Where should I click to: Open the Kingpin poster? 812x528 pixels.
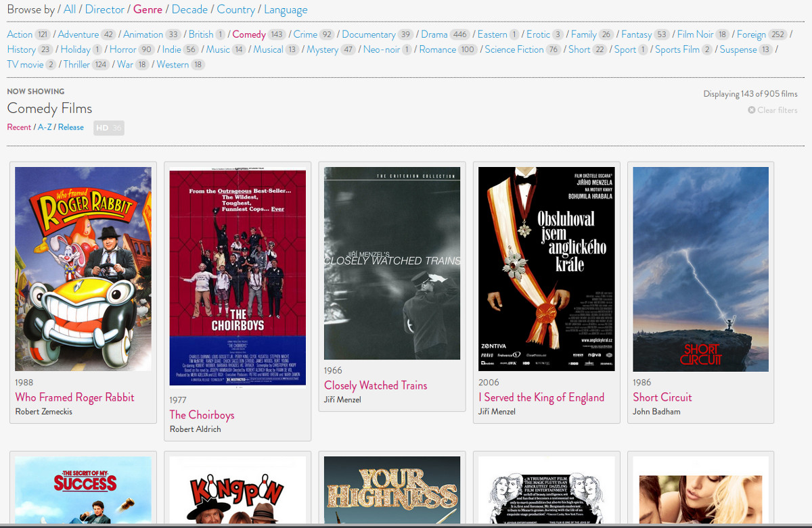pyautogui.click(x=238, y=490)
